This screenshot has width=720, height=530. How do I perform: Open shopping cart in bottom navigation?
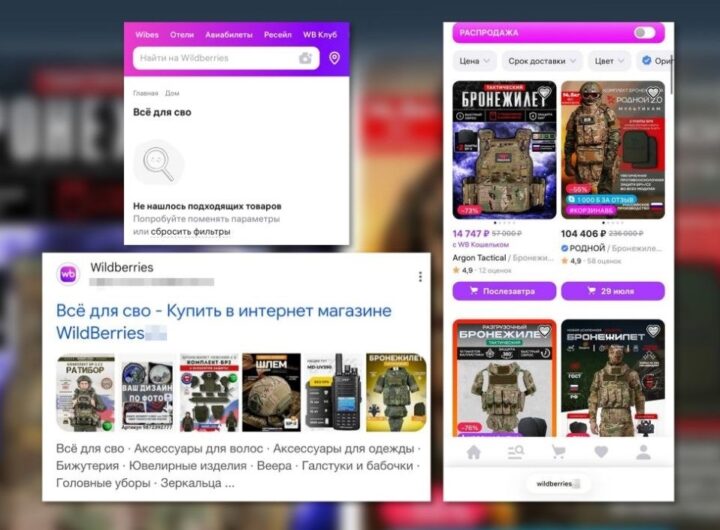tap(558, 452)
